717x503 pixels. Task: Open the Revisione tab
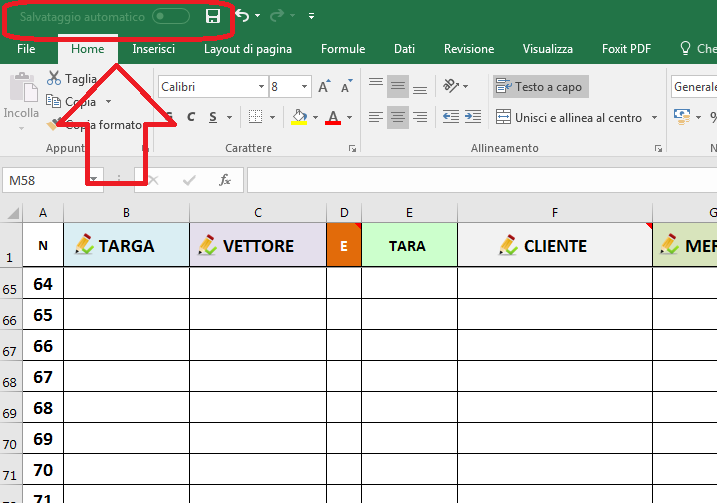[469, 48]
